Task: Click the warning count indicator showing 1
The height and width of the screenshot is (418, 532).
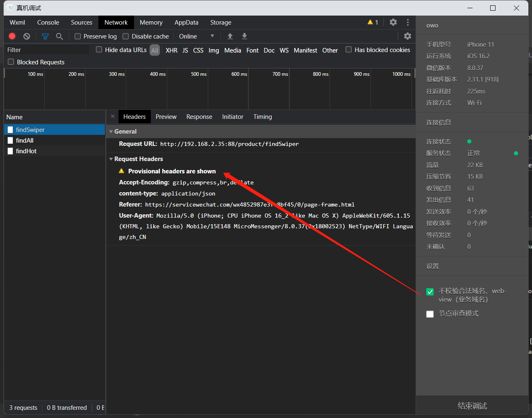Action: (x=373, y=22)
